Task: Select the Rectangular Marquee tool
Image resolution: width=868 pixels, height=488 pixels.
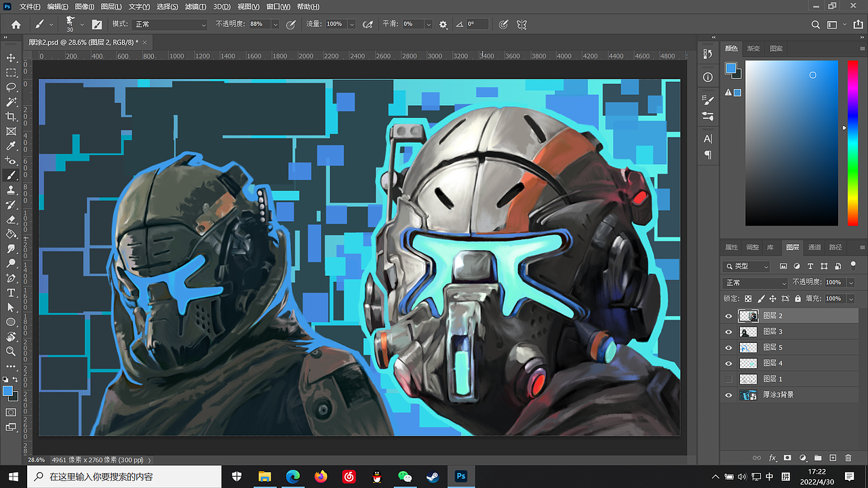Action: tap(11, 73)
